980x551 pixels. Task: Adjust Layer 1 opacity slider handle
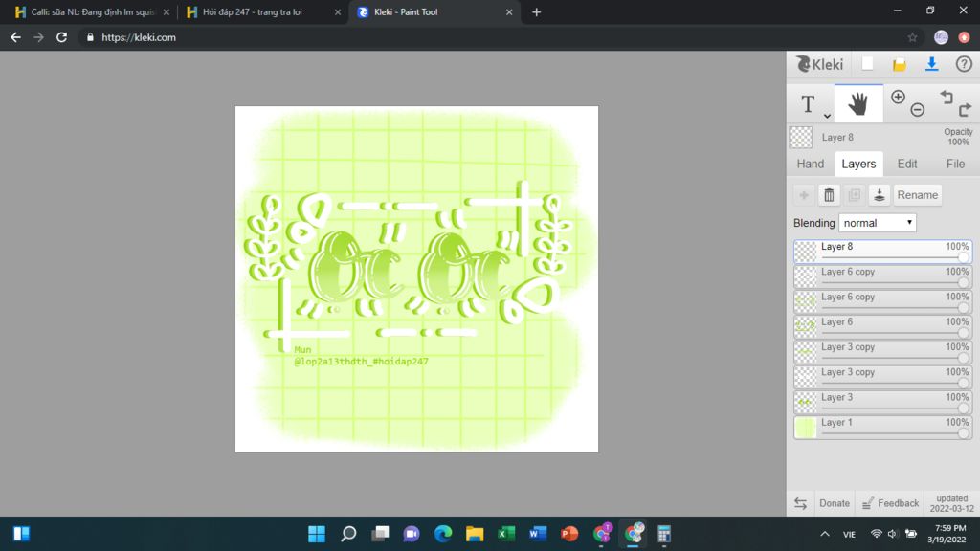click(x=963, y=433)
